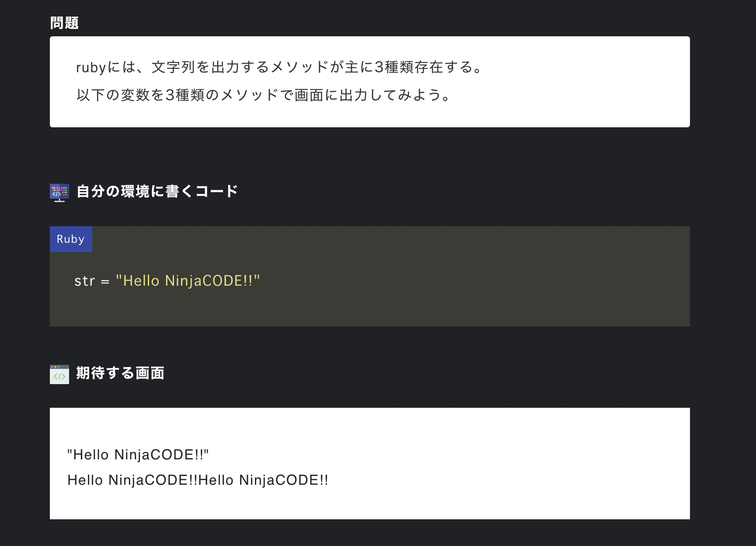This screenshot has height=546, width=756.
Task: Click the browser window icon beside 期待する画面
Action: coord(59,374)
